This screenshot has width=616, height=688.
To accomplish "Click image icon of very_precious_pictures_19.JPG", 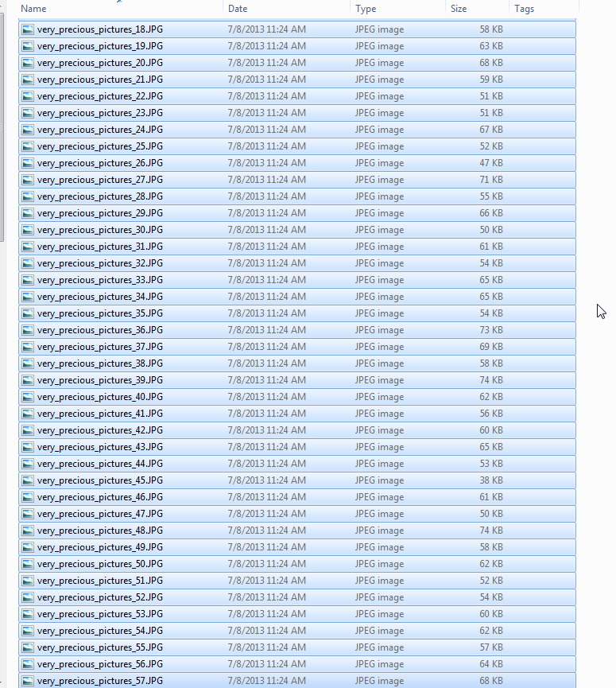I will pos(28,46).
